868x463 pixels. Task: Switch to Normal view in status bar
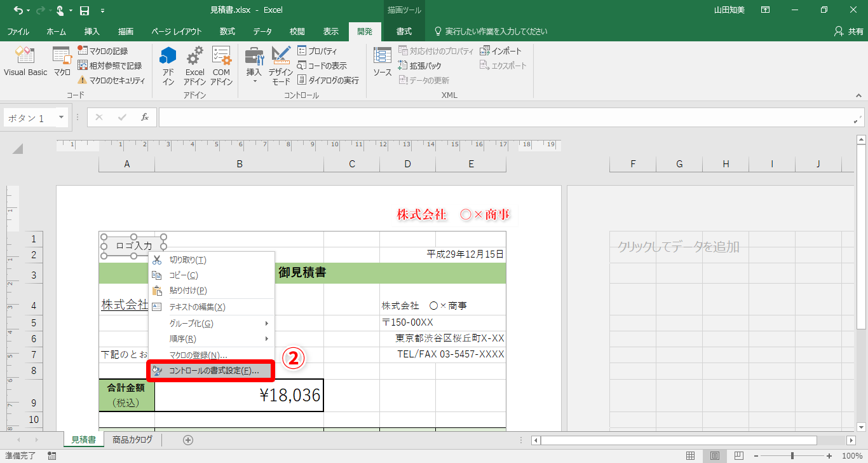click(x=691, y=455)
